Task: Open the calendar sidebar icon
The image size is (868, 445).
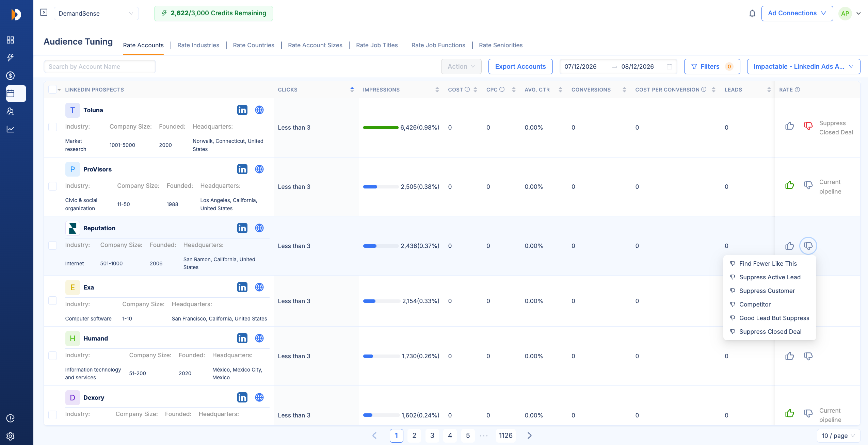Action: coord(11,94)
